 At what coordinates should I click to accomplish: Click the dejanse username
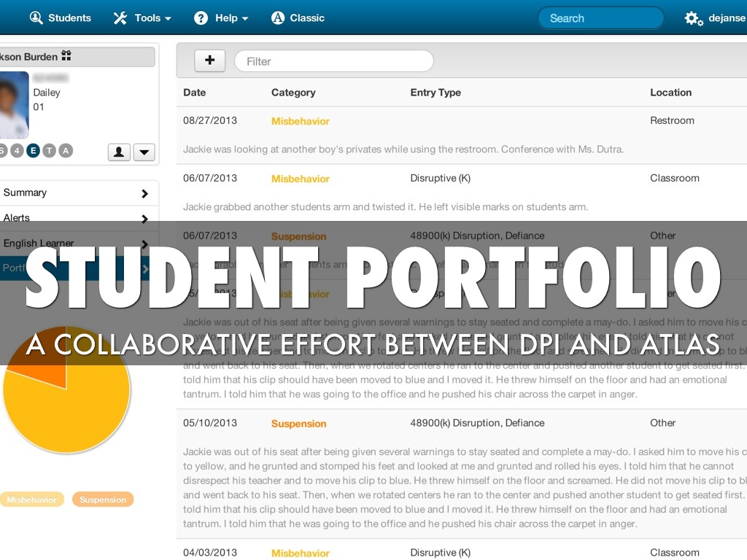point(727,17)
